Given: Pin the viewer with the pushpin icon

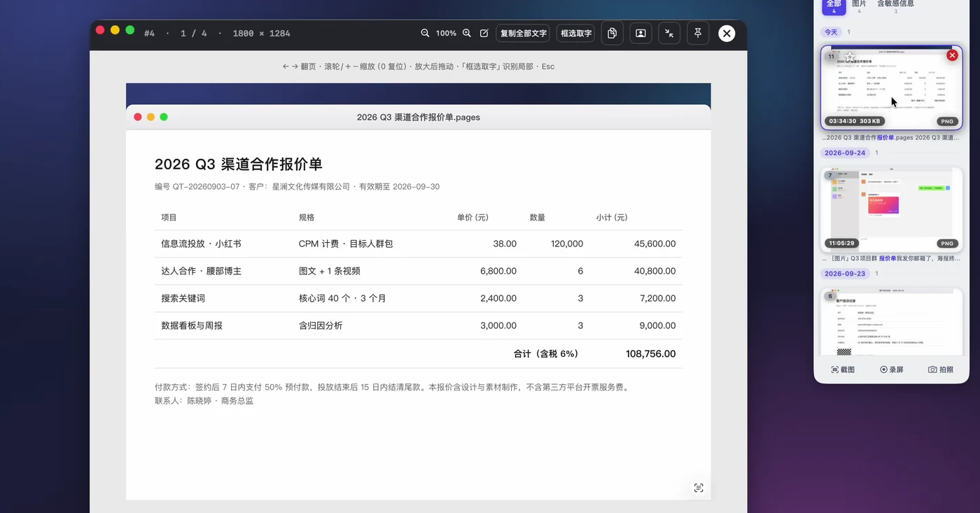Looking at the screenshot, I should click(698, 33).
